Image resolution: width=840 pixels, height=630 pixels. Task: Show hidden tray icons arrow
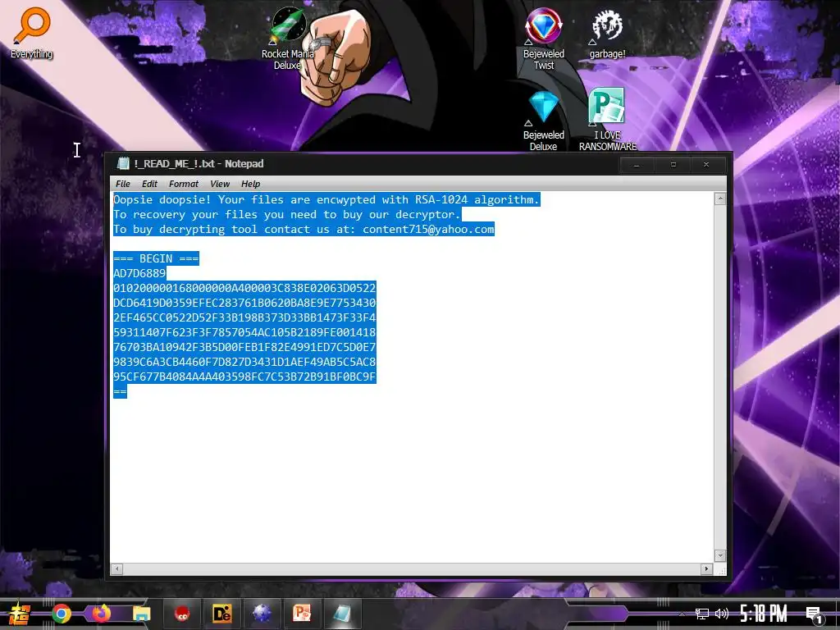[x=682, y=614]
